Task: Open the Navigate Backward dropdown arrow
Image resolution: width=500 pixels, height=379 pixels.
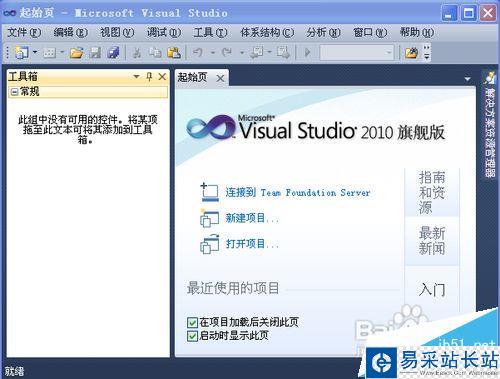Action: tap(269, 52)
